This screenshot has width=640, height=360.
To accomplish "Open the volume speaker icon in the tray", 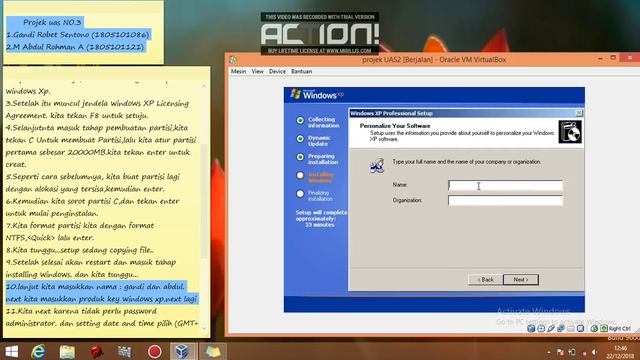I will 595,352.
